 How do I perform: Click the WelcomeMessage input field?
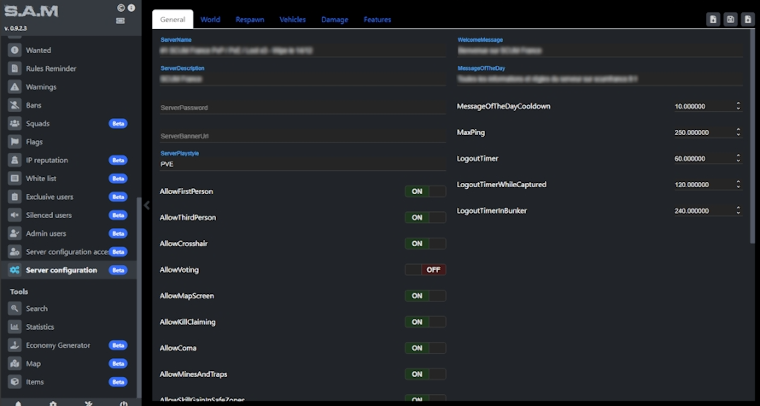pyautogui.click(x=600, y=50)
